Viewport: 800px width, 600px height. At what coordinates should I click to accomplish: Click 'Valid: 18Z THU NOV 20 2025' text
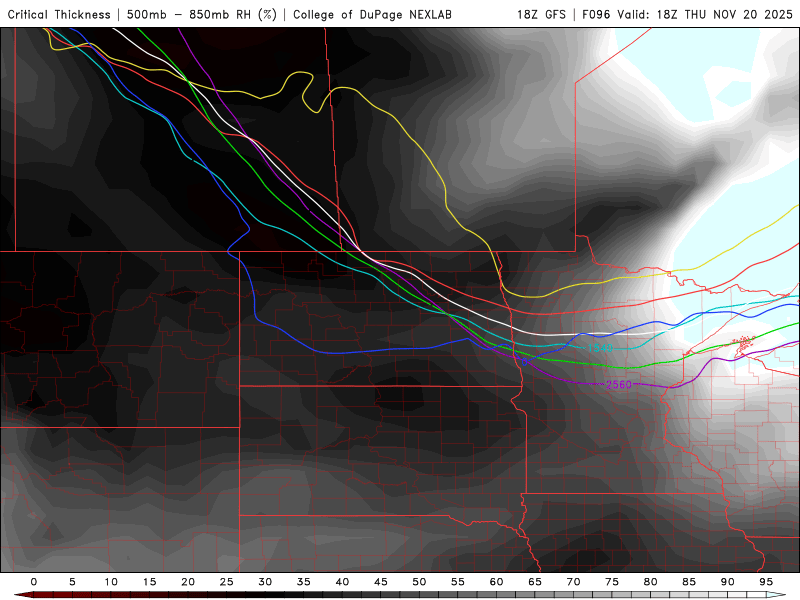click(x=704, y=14)
